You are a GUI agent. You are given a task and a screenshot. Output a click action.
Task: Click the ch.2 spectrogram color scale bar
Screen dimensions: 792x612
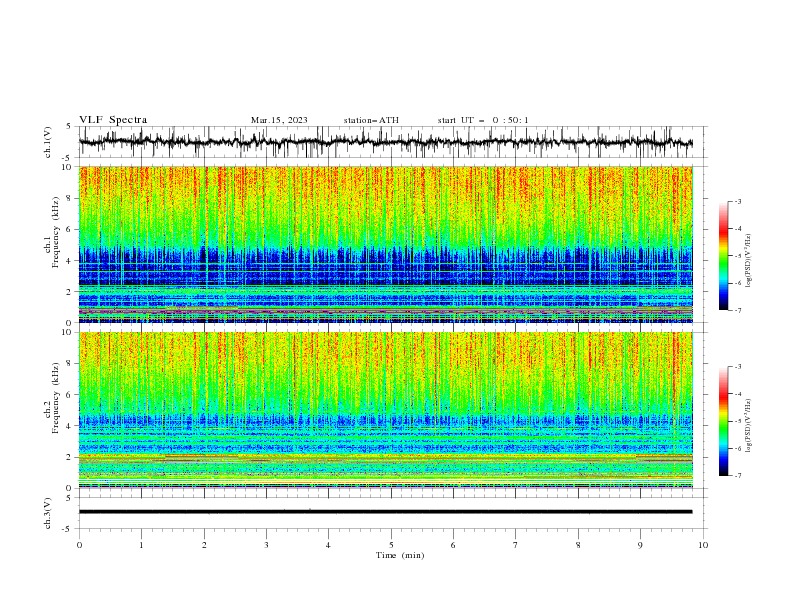tap(723, 421)
